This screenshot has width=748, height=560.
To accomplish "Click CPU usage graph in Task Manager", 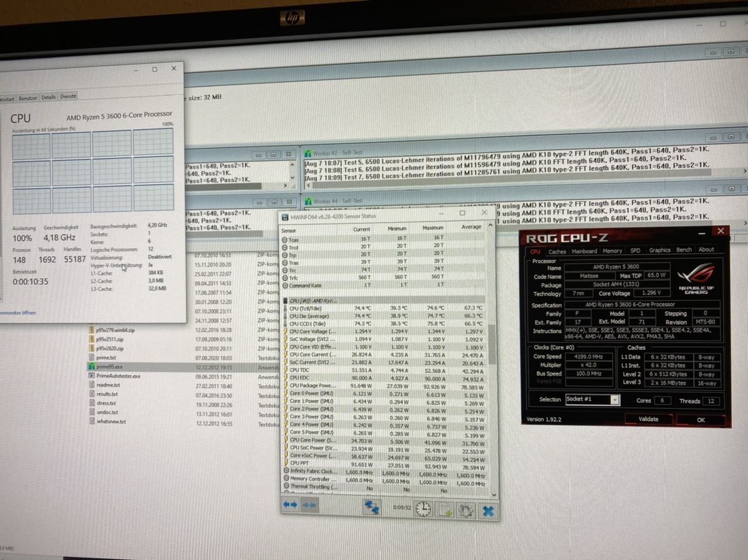I will pos(93,171).
